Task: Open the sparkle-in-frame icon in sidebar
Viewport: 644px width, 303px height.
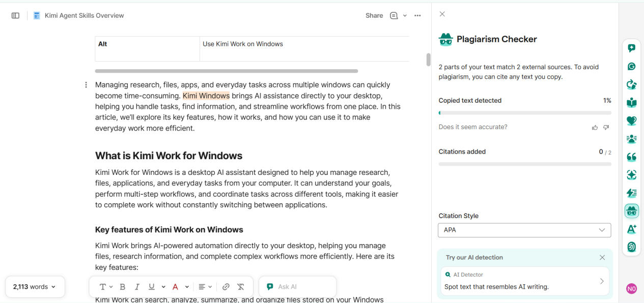Action: (631, 175)
